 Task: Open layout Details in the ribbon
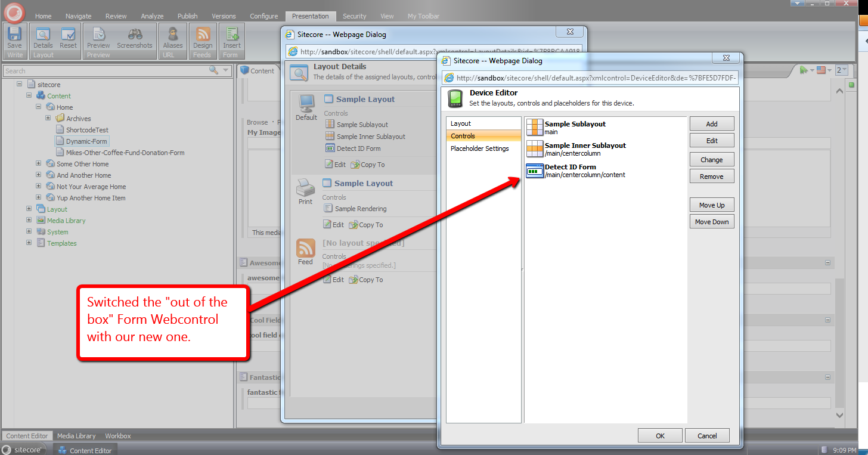pos(43,35)
